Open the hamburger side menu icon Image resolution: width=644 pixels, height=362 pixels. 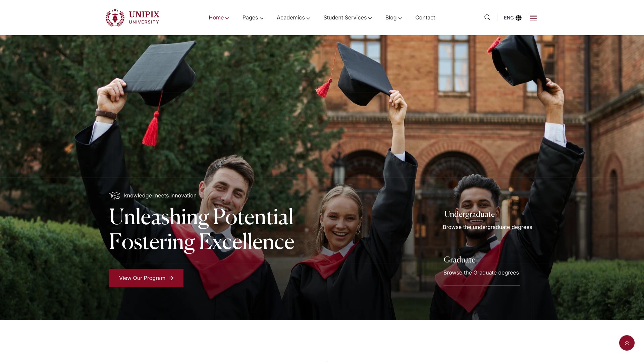click(533, 18)
